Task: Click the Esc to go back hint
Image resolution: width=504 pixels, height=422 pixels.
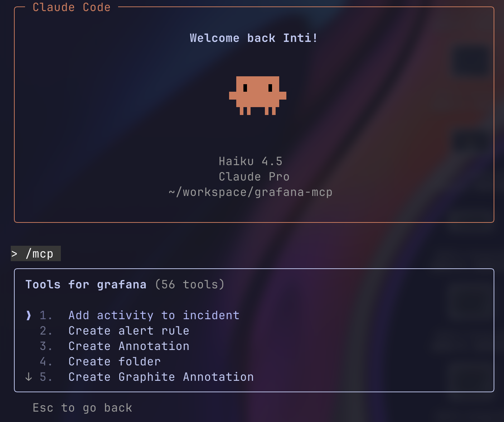Action: 82,408
